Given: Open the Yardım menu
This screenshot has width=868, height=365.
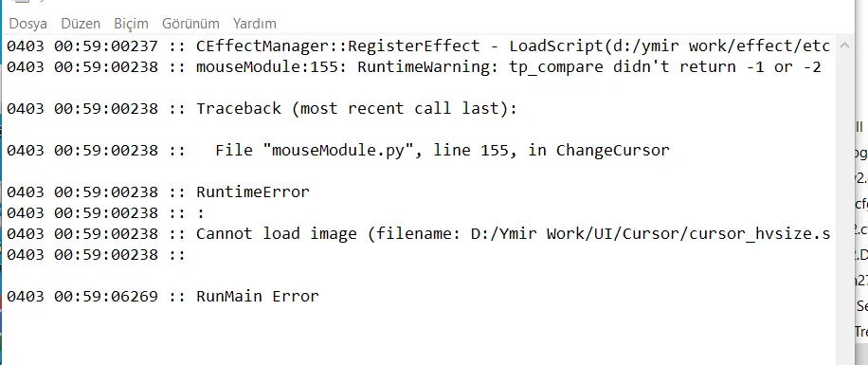Looking at the screenshot, I should [255, 24].
